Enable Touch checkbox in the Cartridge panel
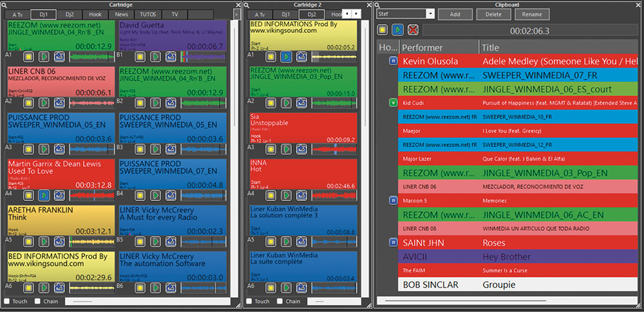 [7, 301]
